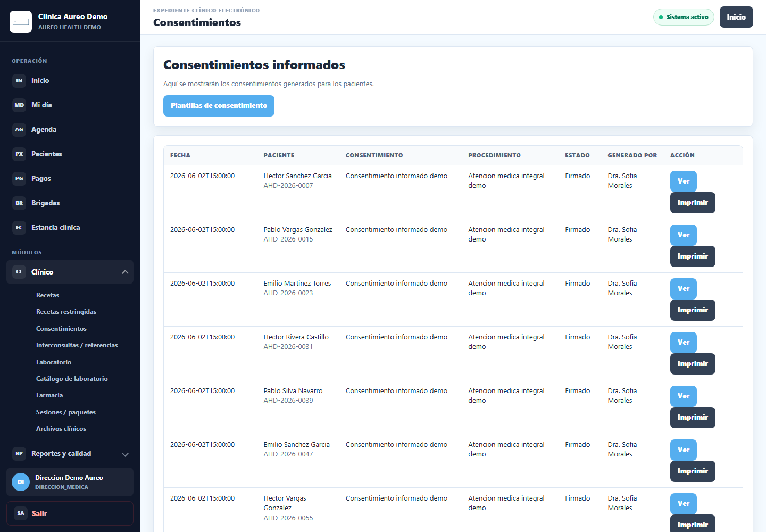Open Farmacia submenu item
Screen dimensions: 766x532
[49, 395]
